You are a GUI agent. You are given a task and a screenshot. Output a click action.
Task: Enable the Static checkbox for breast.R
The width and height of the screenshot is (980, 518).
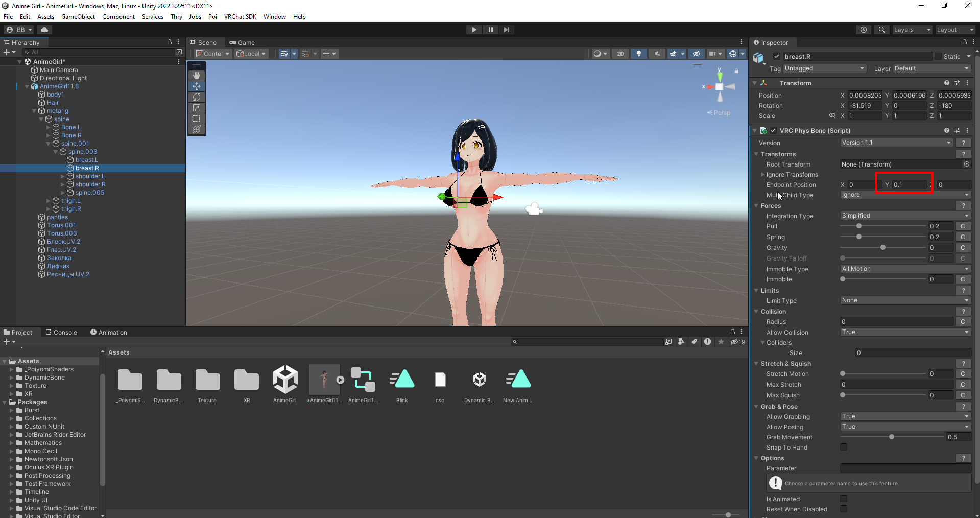point(938,57)
